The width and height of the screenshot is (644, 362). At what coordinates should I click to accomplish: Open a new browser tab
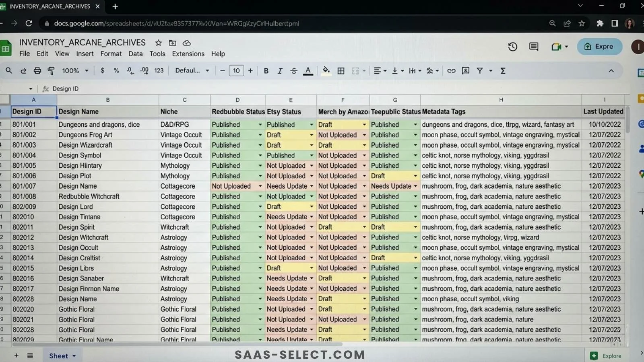(115, 6)
